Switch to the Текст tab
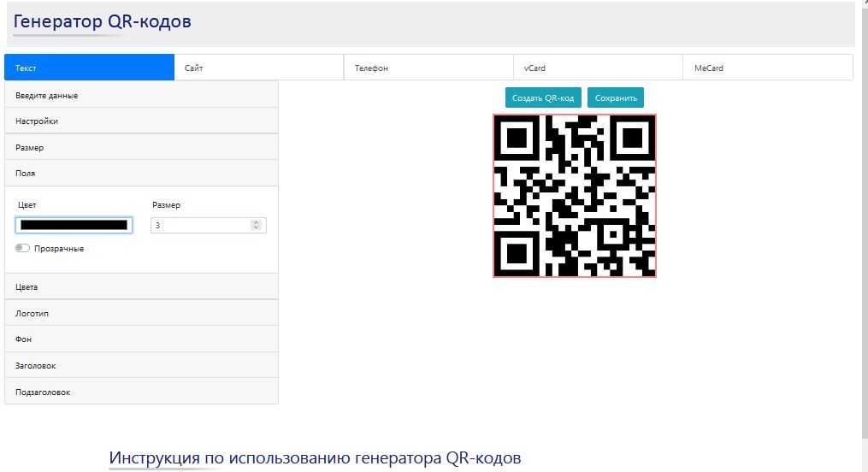 [x=89, y=68]
